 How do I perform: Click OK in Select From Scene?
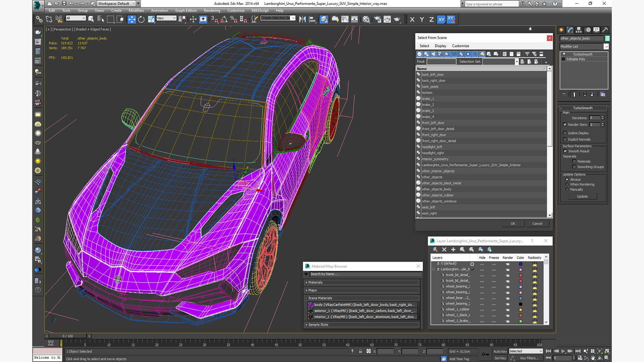513,224
